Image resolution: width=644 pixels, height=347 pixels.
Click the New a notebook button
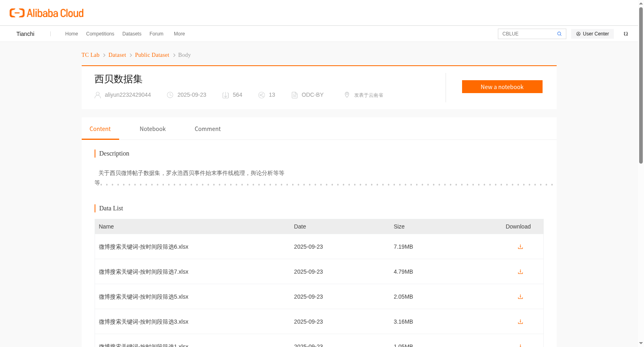coord(502,87)
